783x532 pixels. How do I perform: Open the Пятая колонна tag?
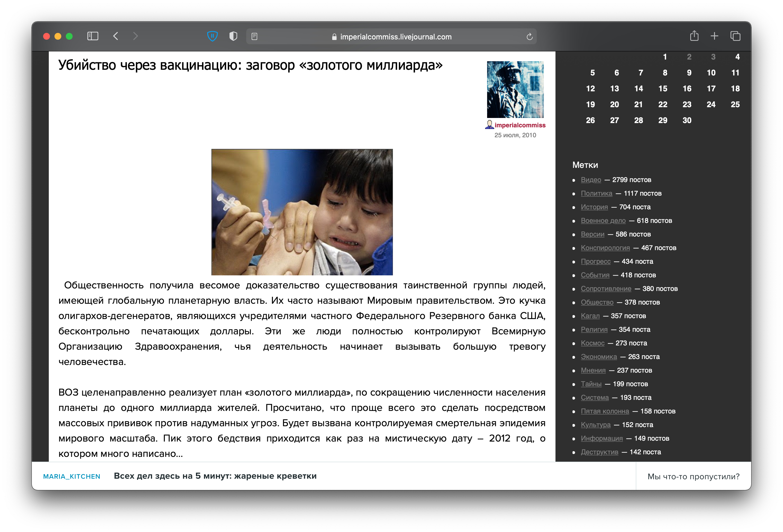click(605, 411)
